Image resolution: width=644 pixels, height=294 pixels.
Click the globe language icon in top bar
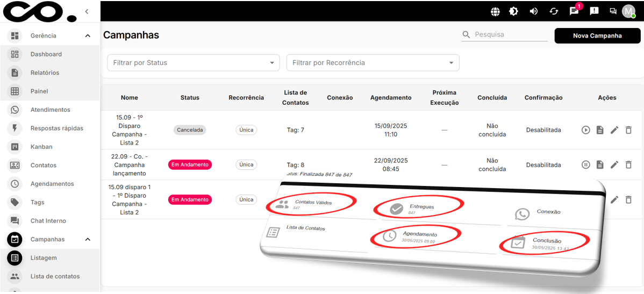point(495,11)
